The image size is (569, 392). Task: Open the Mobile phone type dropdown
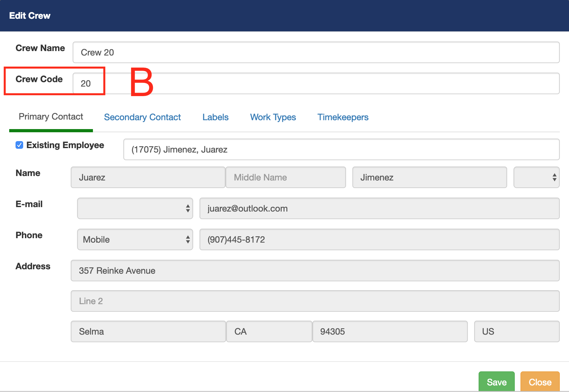135,239
